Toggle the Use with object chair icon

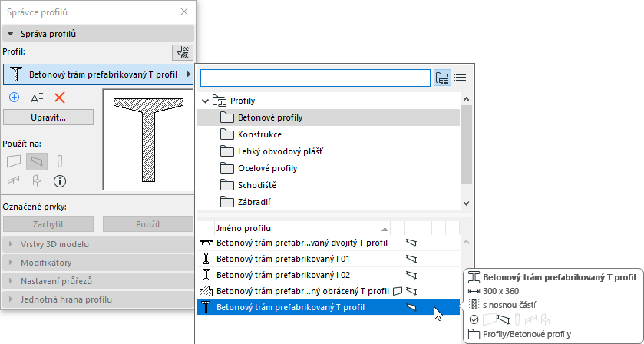click(37, 181)
